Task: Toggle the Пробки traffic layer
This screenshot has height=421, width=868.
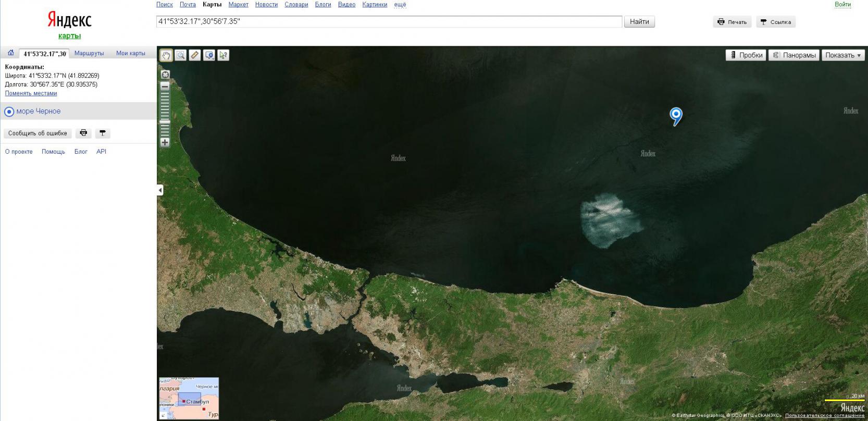Action: [x=746, y=55]
